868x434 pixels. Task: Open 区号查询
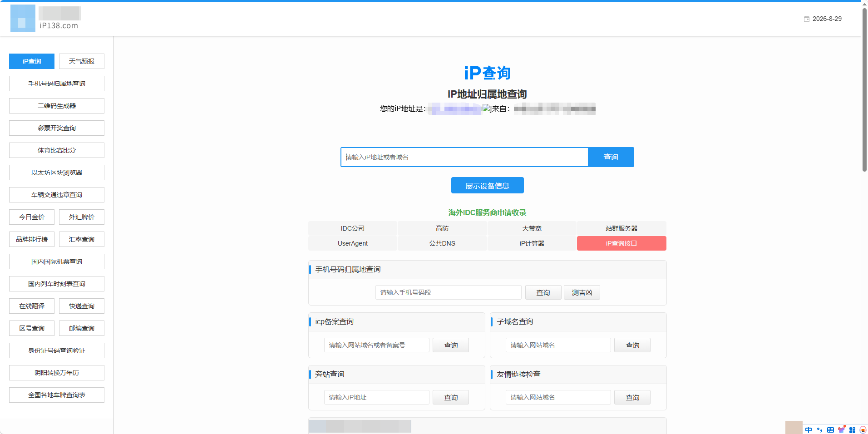(x=32, y=328)
